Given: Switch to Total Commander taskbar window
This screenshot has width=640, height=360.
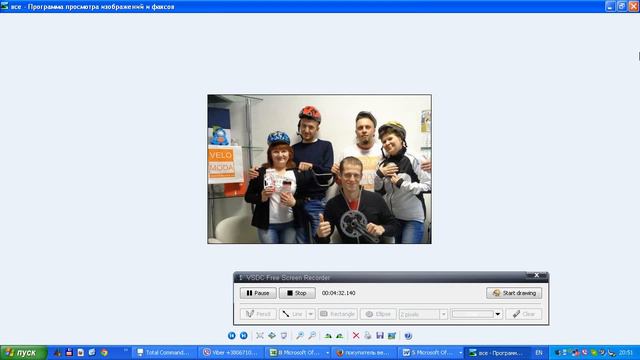Looking at the screenshot, I should (164, 353).
